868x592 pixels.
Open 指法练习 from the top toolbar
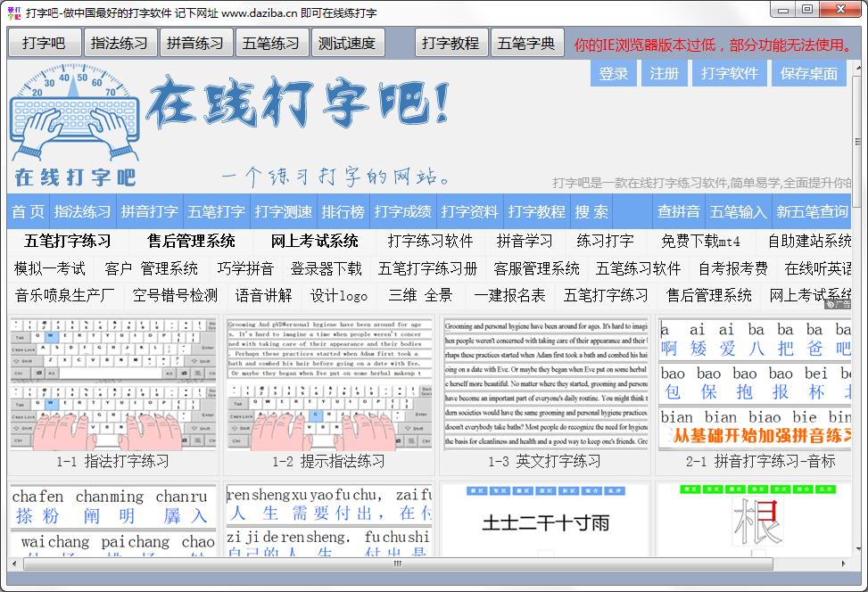pos(120,42)
